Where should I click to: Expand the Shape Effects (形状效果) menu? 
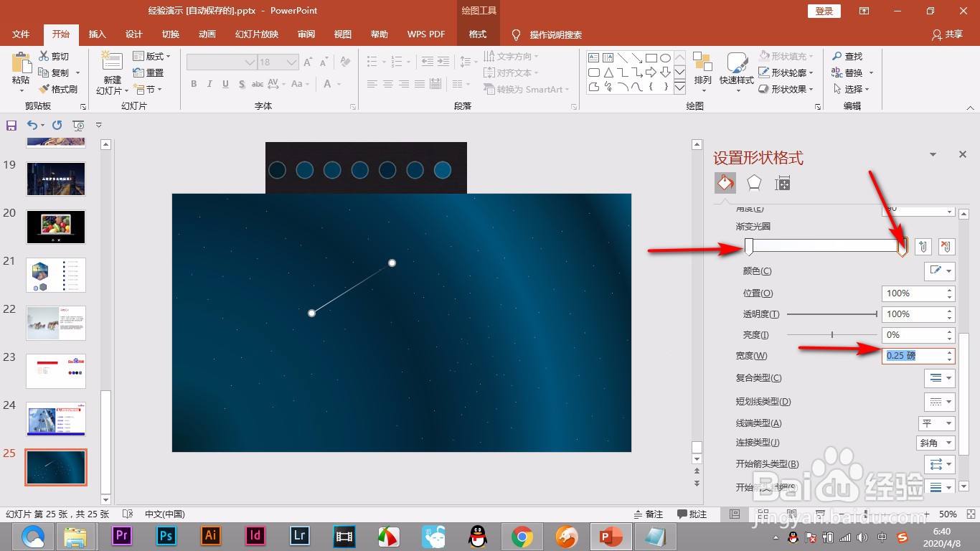point(786,89)
